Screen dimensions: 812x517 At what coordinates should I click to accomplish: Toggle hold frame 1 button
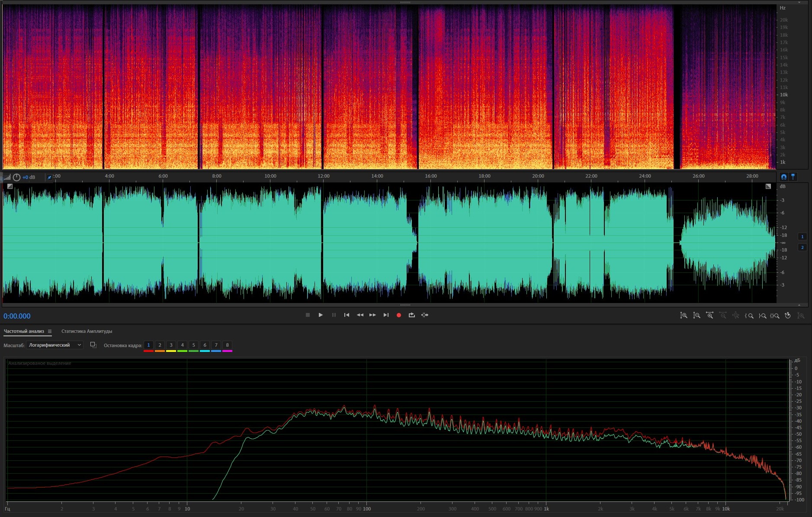click(148, 345)
